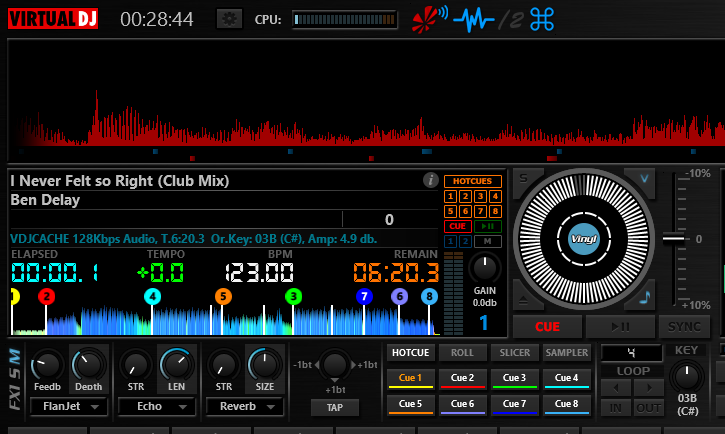Image resolution: width=725 pixels, height=434 pixels.
Task: Trigger the Cue 3 pad
Action: [515, 378]
